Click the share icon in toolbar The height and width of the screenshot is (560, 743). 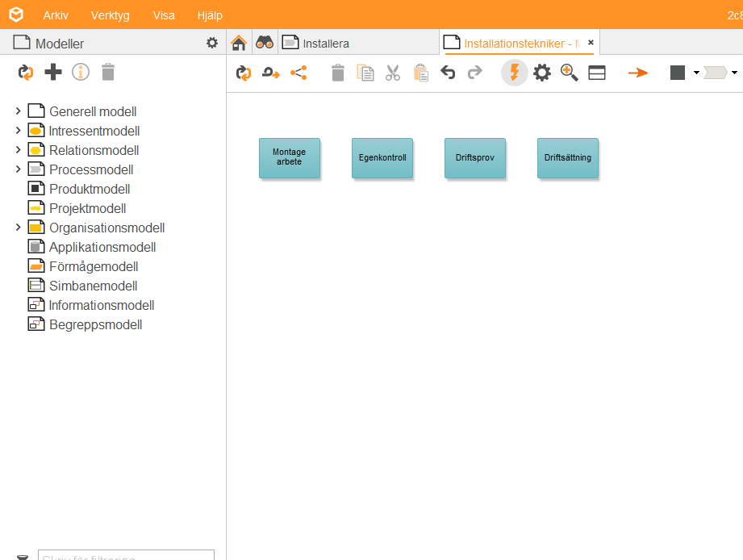pos(298,73)
